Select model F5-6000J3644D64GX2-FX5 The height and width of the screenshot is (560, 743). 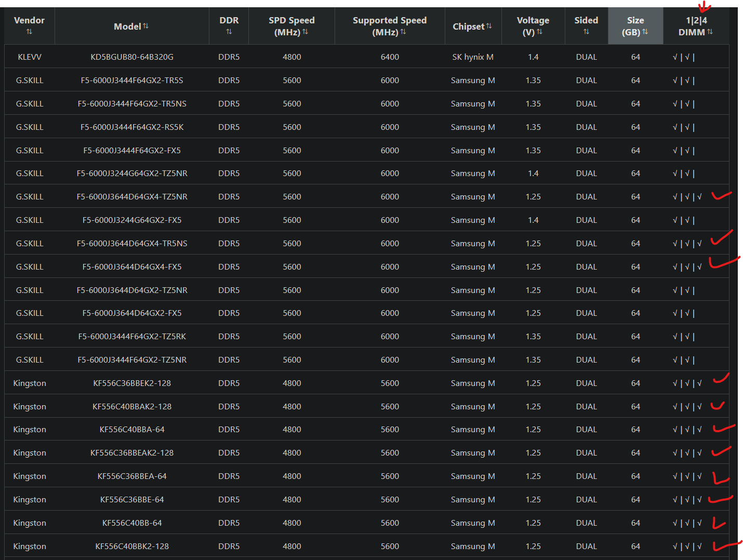pyautogui.click(x=132, y=313)
